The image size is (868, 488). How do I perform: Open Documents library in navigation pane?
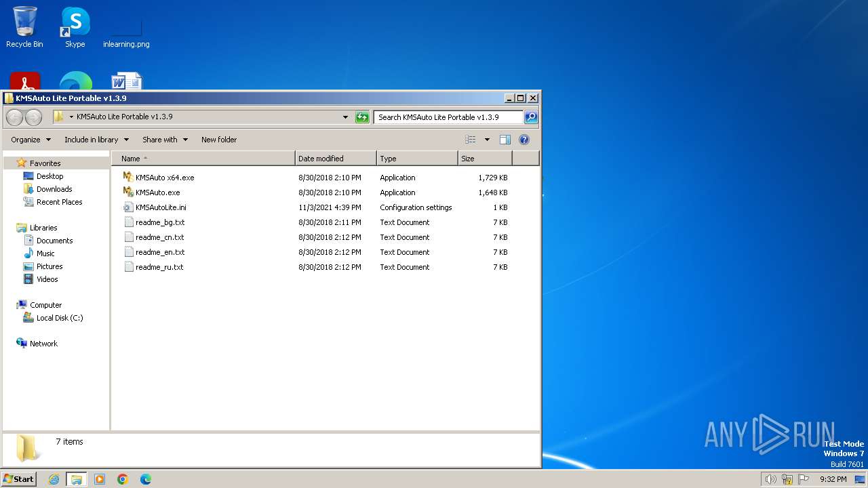pyautogui.click(x=54, y=241)
